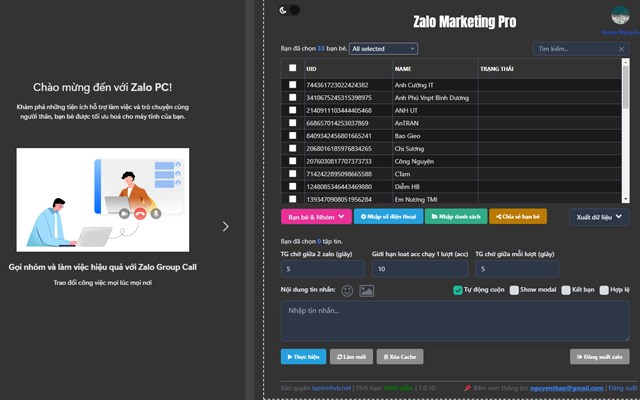Open the laptrinhvb.net link

coord(331,388)
